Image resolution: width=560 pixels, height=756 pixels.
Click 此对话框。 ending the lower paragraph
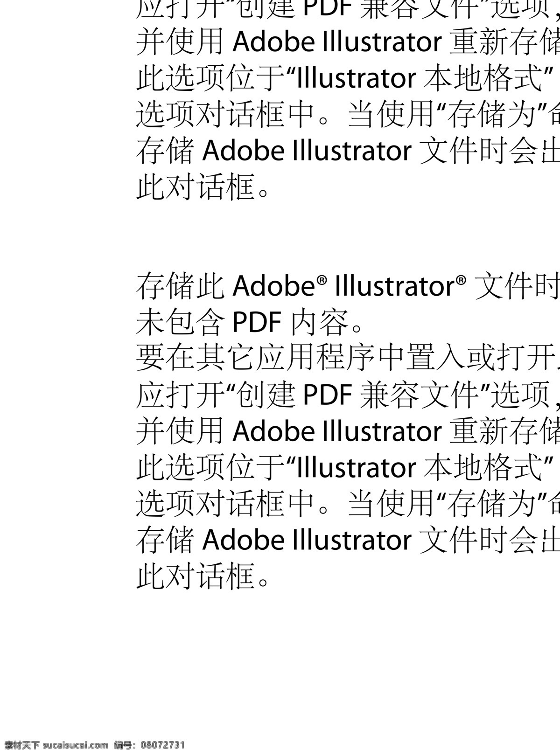pyautogui.click(x=203, y=576)
